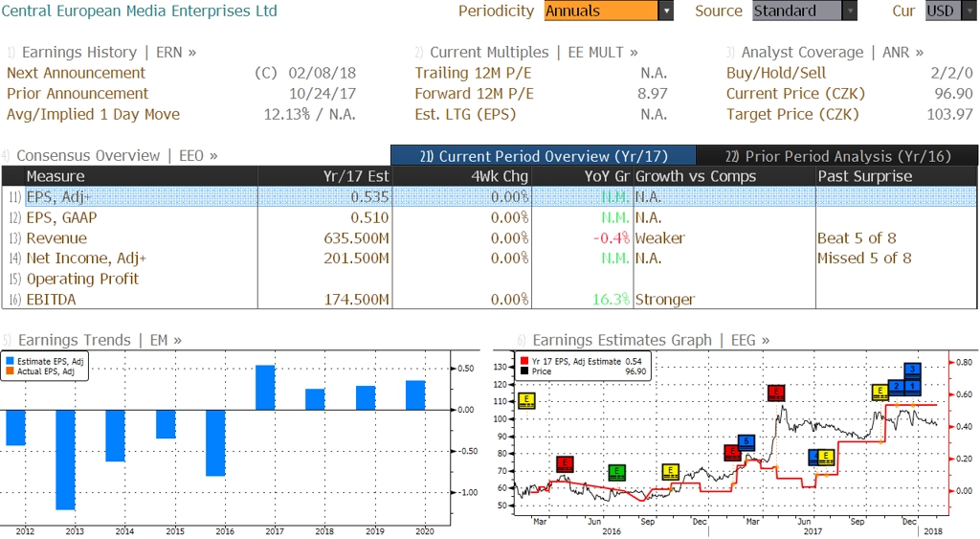
Task: Click the Revenue YoY growth -0.4%
Action: coord(612,238)
